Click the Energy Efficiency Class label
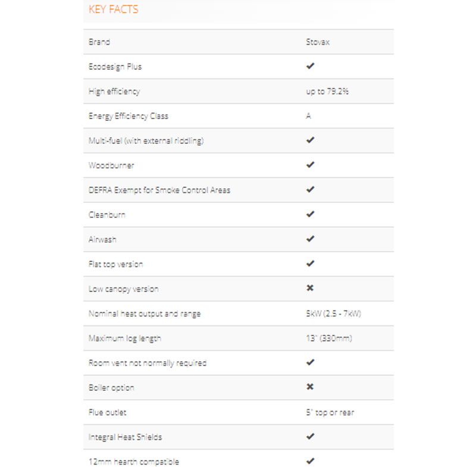The image size is (476, 476). coord(128,116)
